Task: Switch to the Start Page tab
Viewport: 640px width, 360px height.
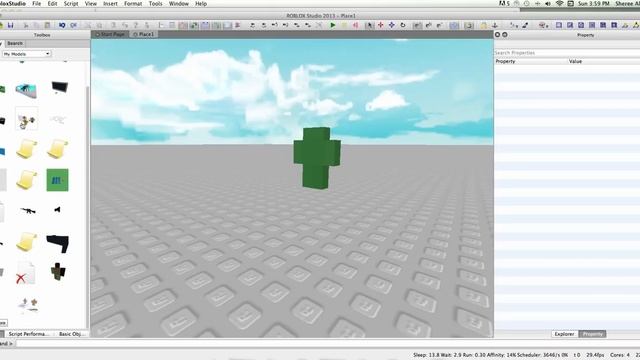Action: click(x=111, y=34)
